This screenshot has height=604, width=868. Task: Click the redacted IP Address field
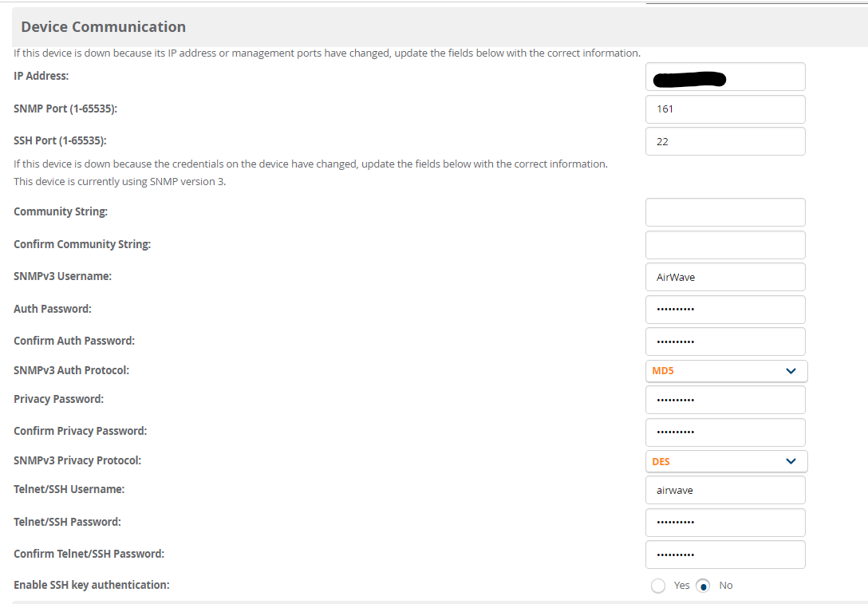(x=725, y=77)
